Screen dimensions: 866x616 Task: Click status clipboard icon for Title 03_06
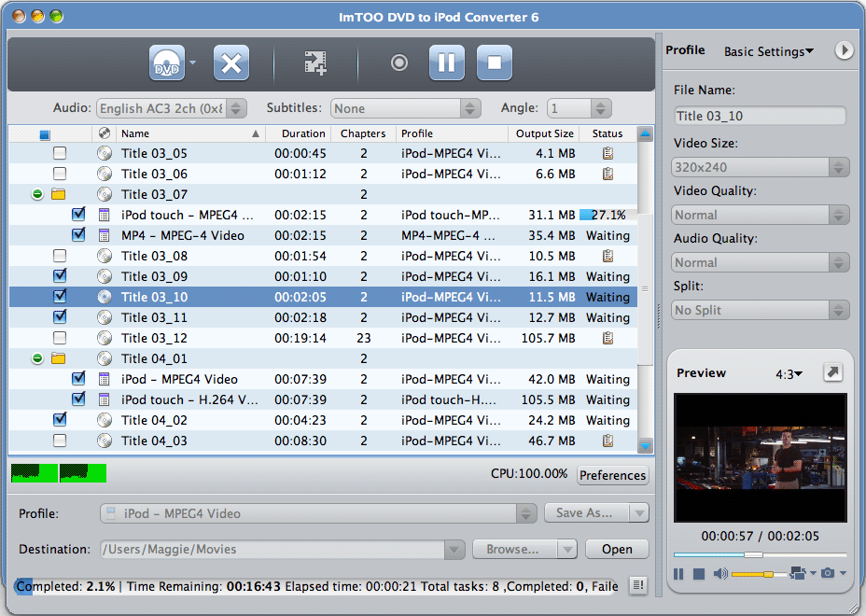pyautogui.click(x=608, y=174)
